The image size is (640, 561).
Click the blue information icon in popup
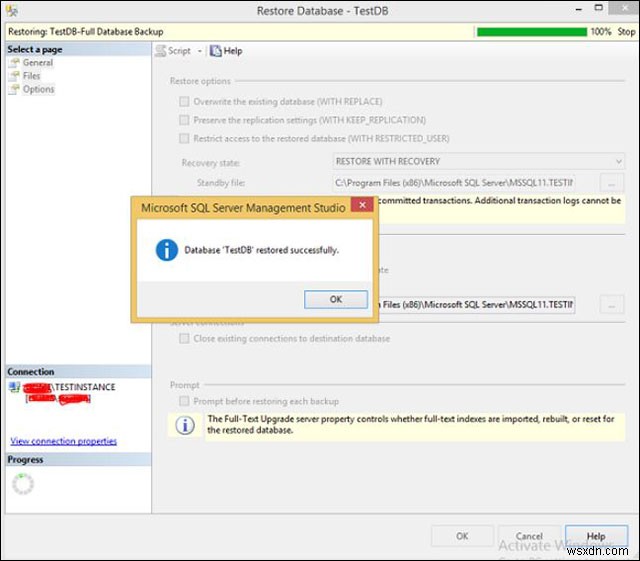click(x=167, y=250)
